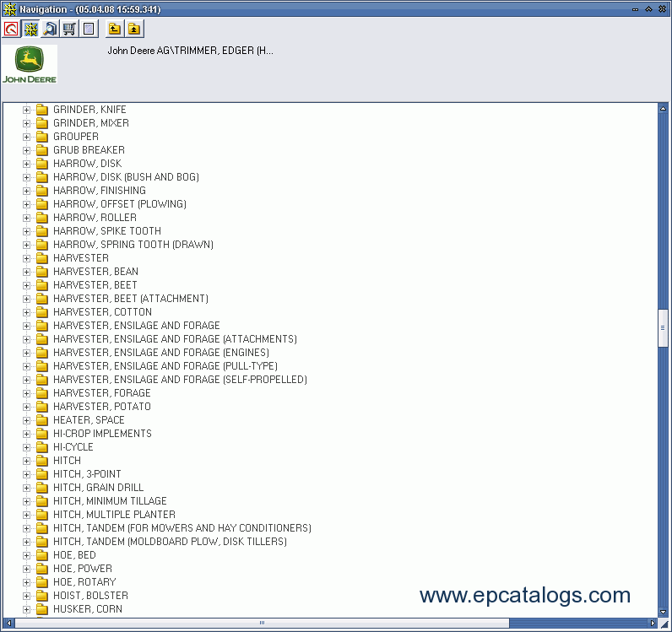Click the blank page toolbar icon
The image size is (672, 632).
89,30
